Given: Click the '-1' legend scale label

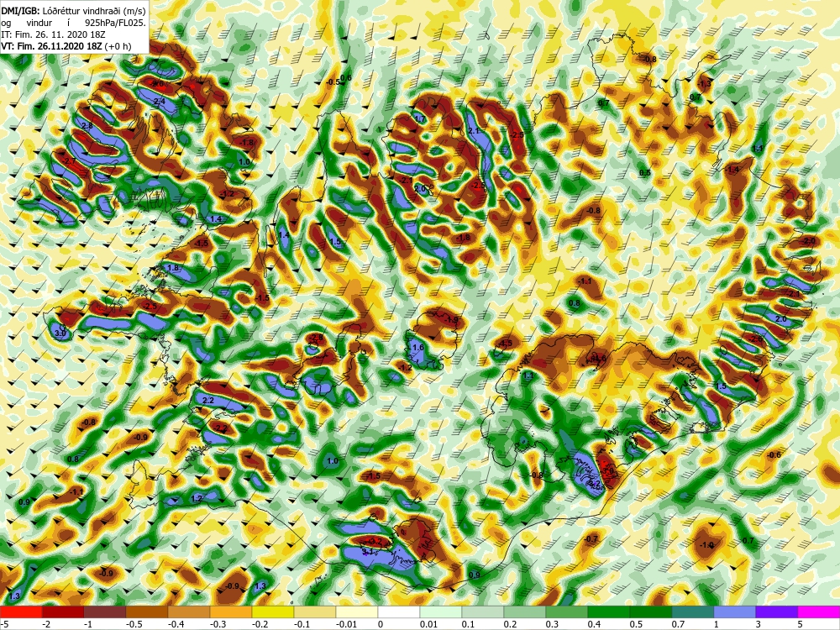Looking at the screenshot, I should [88, 624].
